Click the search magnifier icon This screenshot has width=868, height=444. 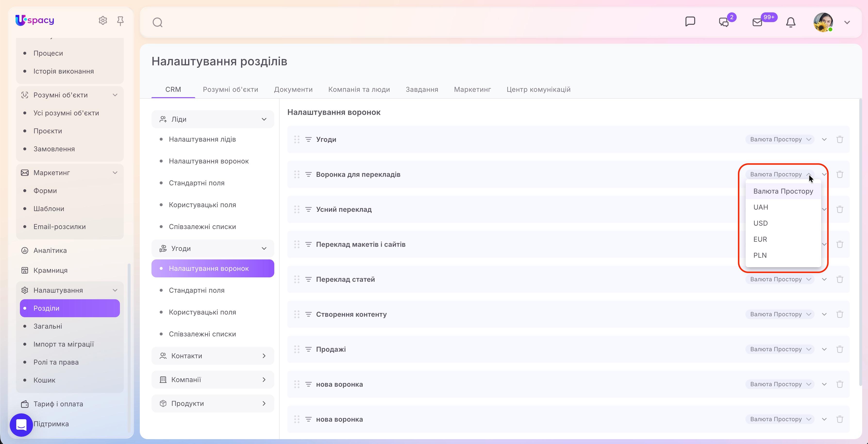point(157,23)
